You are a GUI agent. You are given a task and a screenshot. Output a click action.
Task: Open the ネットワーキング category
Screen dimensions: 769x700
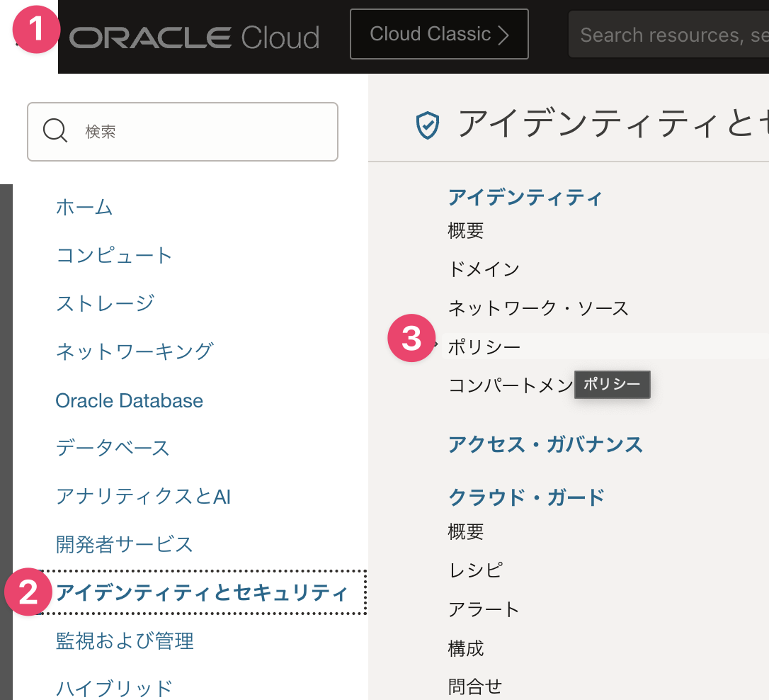click(x=135, y=351)
